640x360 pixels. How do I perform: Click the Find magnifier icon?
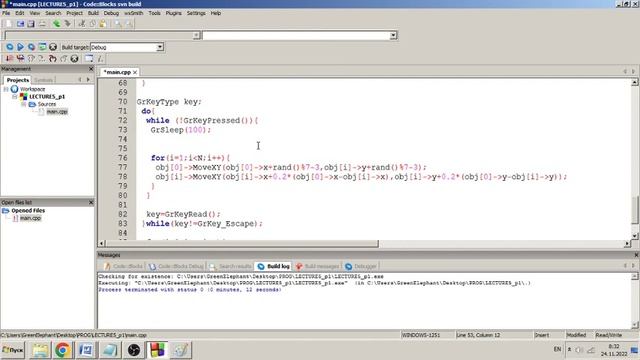click(x=118, y=24)
